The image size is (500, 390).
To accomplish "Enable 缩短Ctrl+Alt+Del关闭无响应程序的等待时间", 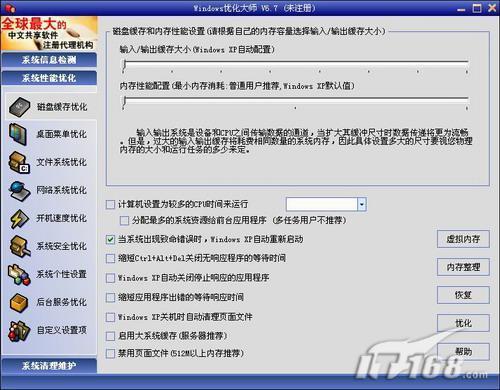I will point(110,258).
